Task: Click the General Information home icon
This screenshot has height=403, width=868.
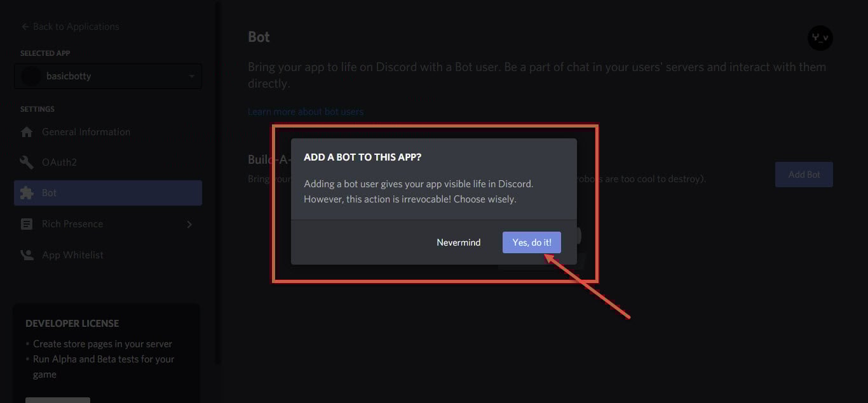Action: pyautogui.click(x=27, y=132)
